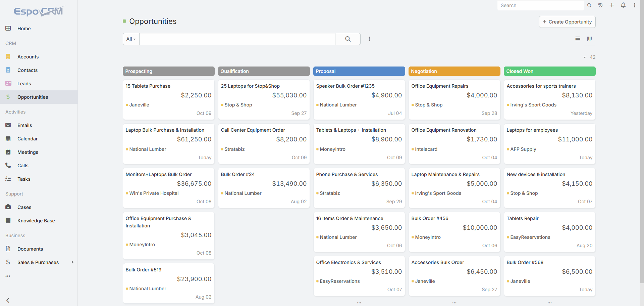Screen dimensions: 644x306
Task: Click Create Opportunity button
Action: click(x=567, y=22)
